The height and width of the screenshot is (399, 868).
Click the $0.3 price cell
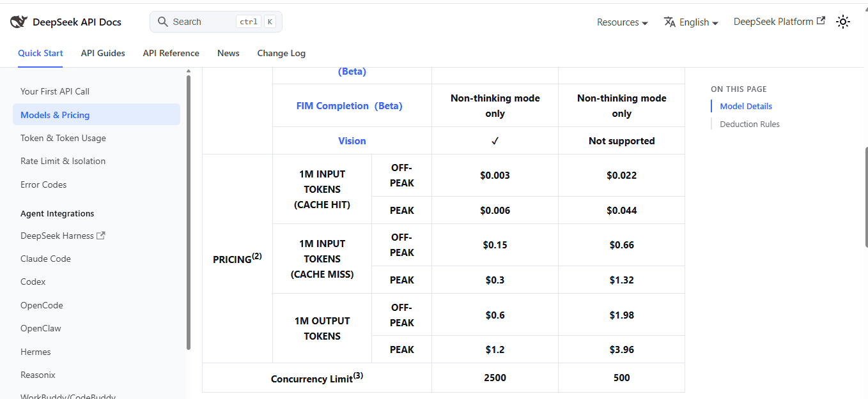point(495,280)
